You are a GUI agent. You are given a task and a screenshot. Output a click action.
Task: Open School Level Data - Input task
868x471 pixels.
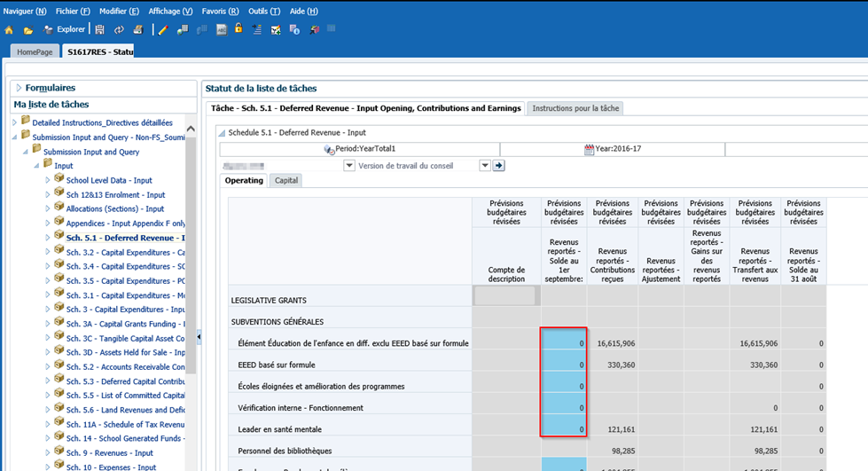[x=109, y=180]
